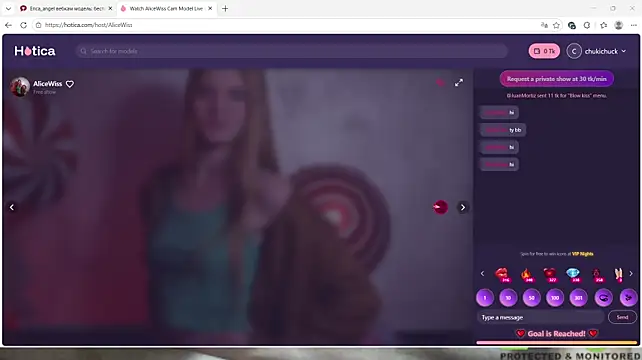Focus the Search for models field

(291, 51)
